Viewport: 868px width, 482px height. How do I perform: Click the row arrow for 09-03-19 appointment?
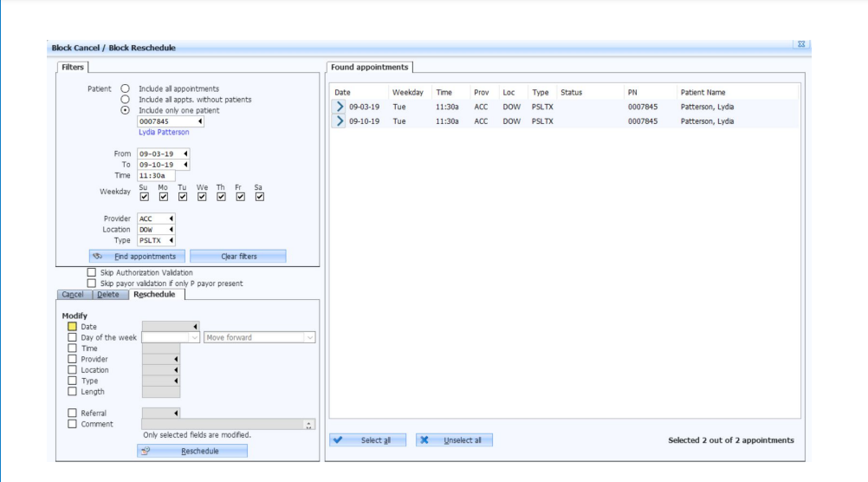(x=340, y=107)
